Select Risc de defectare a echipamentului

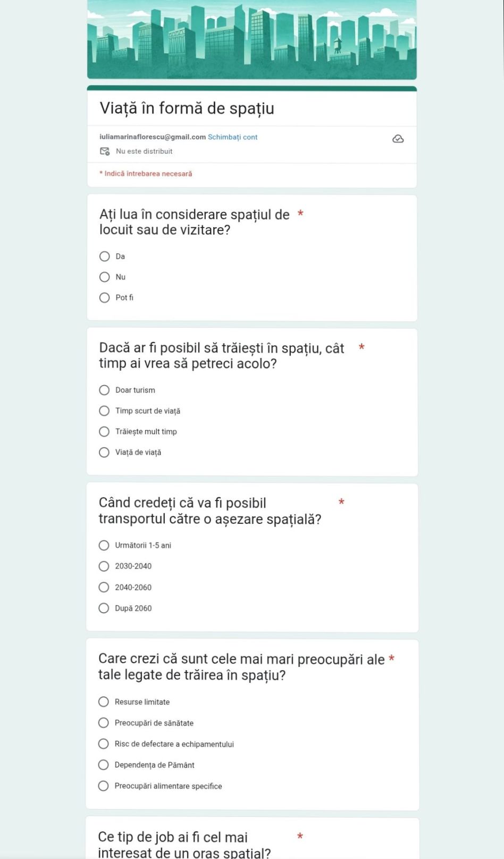pos(104,744)
